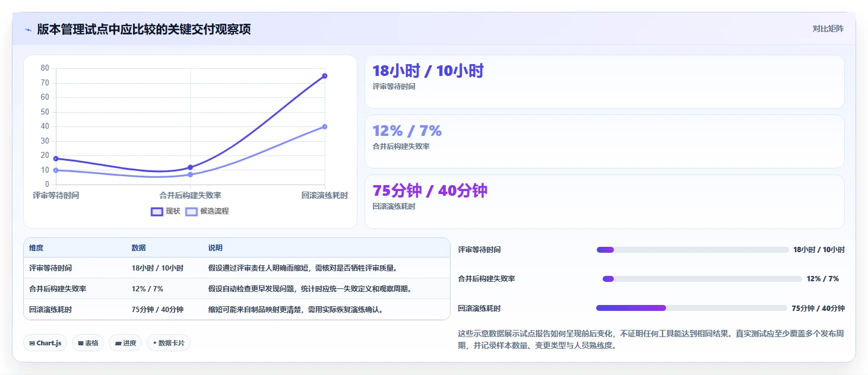Click the 合并后构建失败率 progress bar
This screenshot has height=375, width=868.
coord(702,279)
